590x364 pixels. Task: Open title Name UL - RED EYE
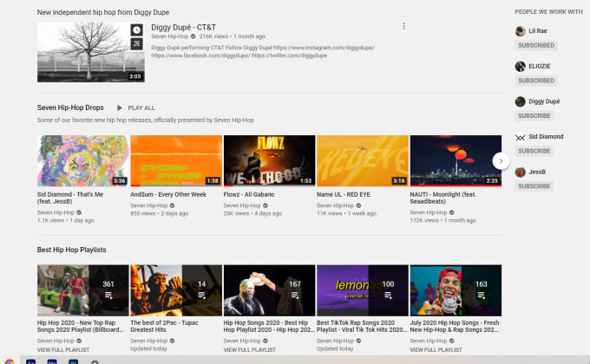pos(344,195)
